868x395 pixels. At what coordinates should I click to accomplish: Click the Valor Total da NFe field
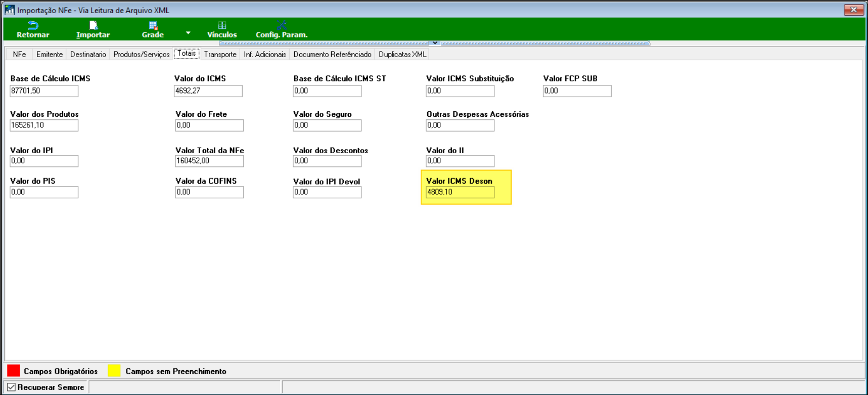pyautogui.click(x=209, y=161)
